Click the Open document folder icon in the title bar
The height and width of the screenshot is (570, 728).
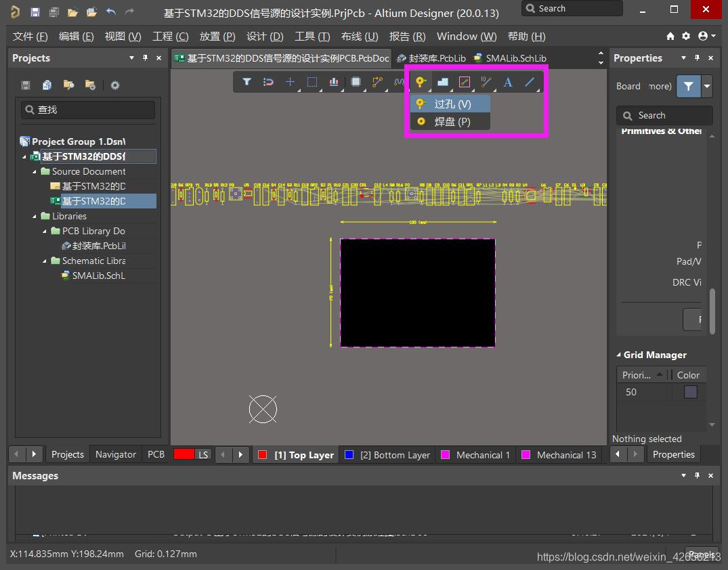point(72,12)
